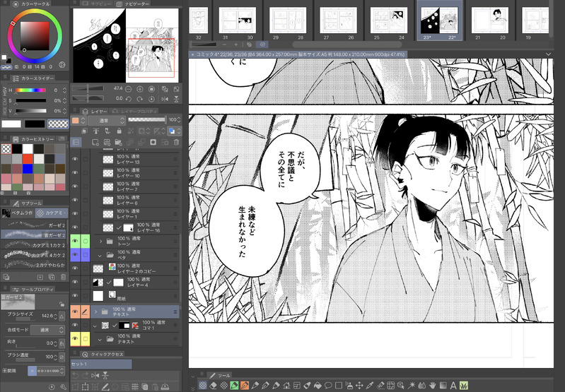Open the layer blend mode 通常 dropdown
This screenshot has height=392, width=565.
pyautogui.click(x=107, y=120)
